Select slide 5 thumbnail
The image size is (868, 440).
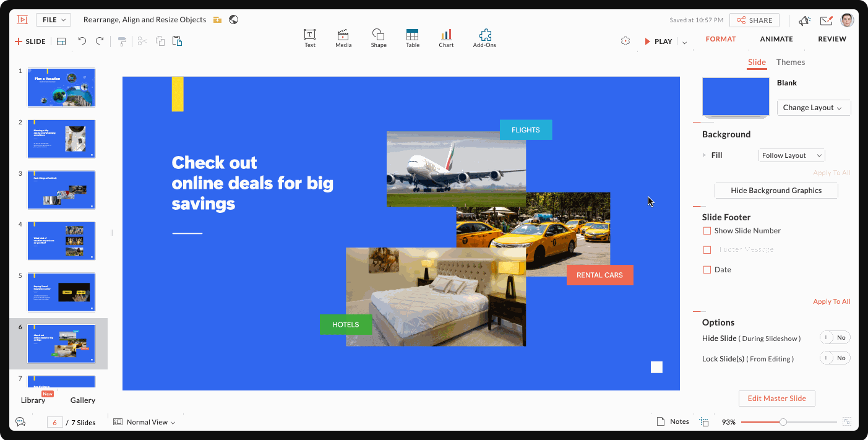point(61,292)
